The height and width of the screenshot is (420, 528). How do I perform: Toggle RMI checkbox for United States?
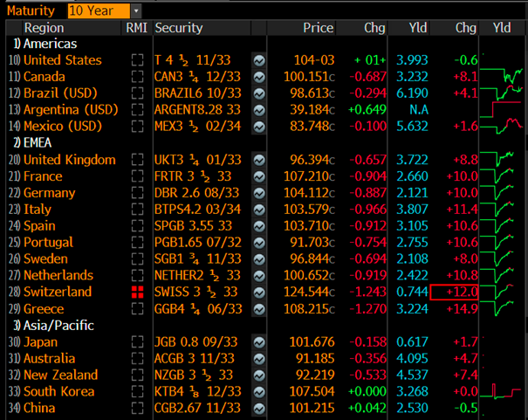(137, 60)
